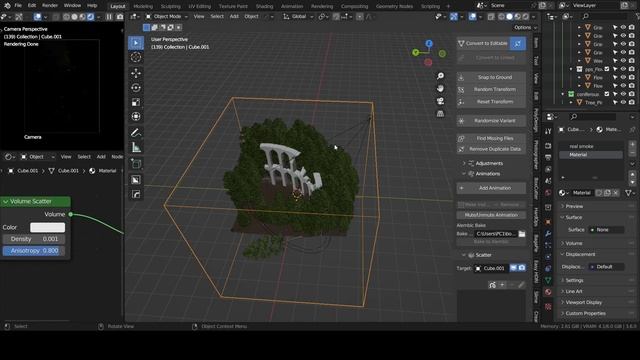Click the Anisotropy 0.800 slider
Screen dimensions: 640x360
point(34,251)
